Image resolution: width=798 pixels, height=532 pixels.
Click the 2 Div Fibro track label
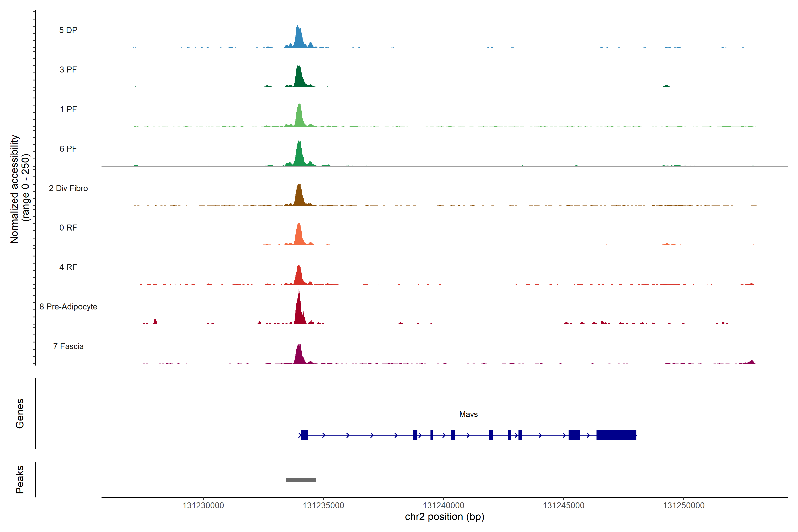point(68,188)
